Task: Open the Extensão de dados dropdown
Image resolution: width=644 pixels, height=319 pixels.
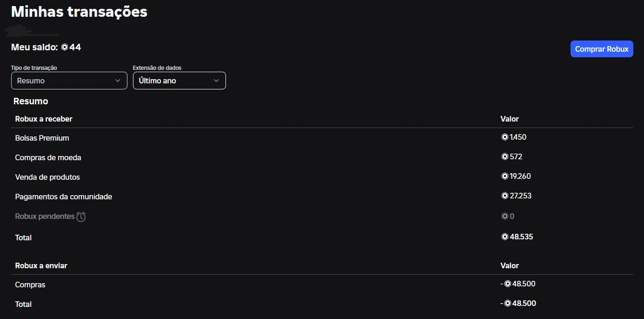Action: pos(179,81)
